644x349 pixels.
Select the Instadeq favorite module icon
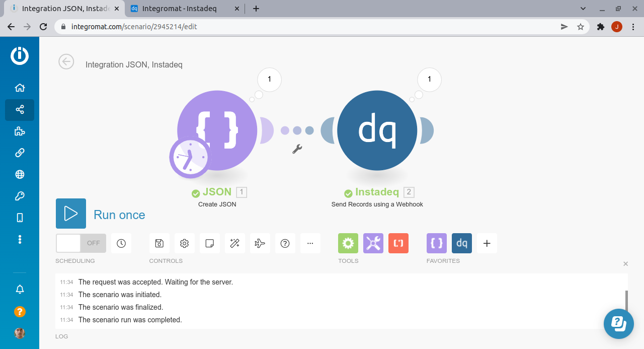tap(462, 243)
